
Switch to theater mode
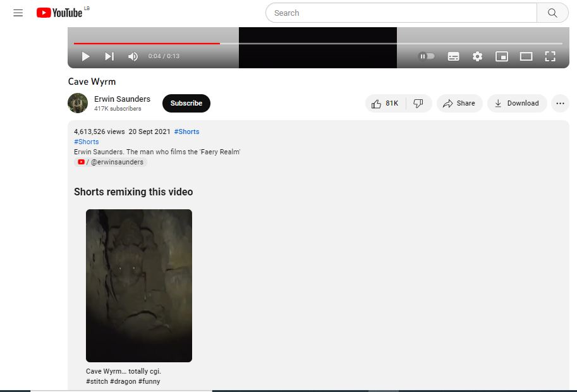(x=526, y=56)
